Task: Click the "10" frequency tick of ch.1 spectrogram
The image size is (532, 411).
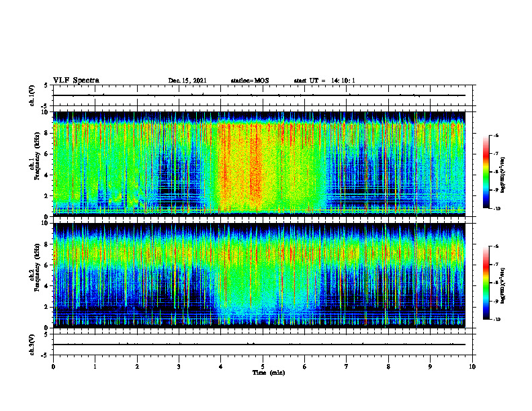Action: pos(46,112)
